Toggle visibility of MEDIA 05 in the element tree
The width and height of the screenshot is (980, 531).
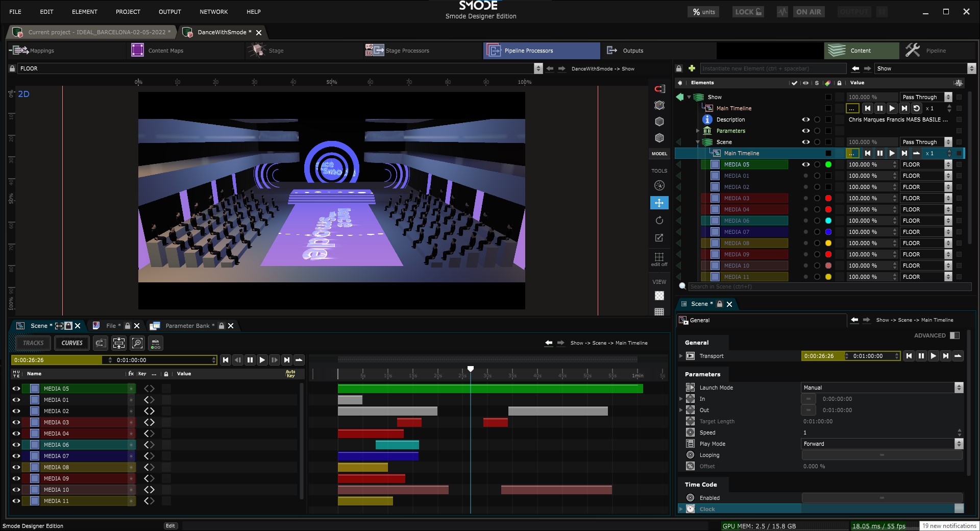pos(805,164)
